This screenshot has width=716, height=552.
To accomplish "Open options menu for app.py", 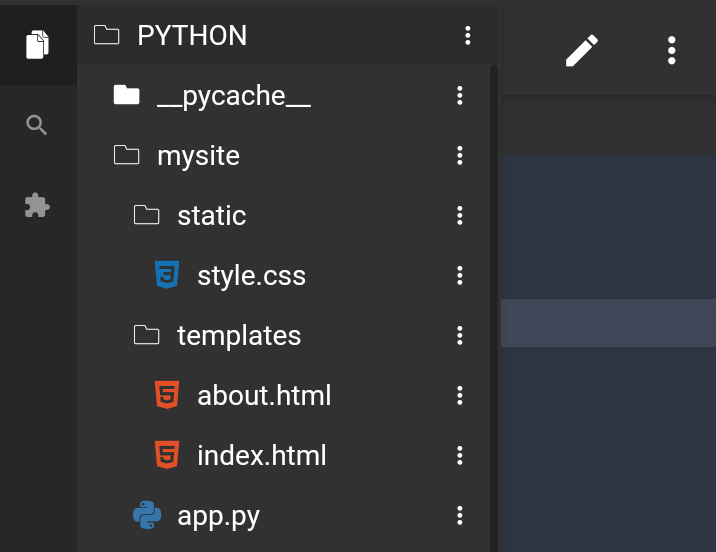I will (x=460, y=515).
